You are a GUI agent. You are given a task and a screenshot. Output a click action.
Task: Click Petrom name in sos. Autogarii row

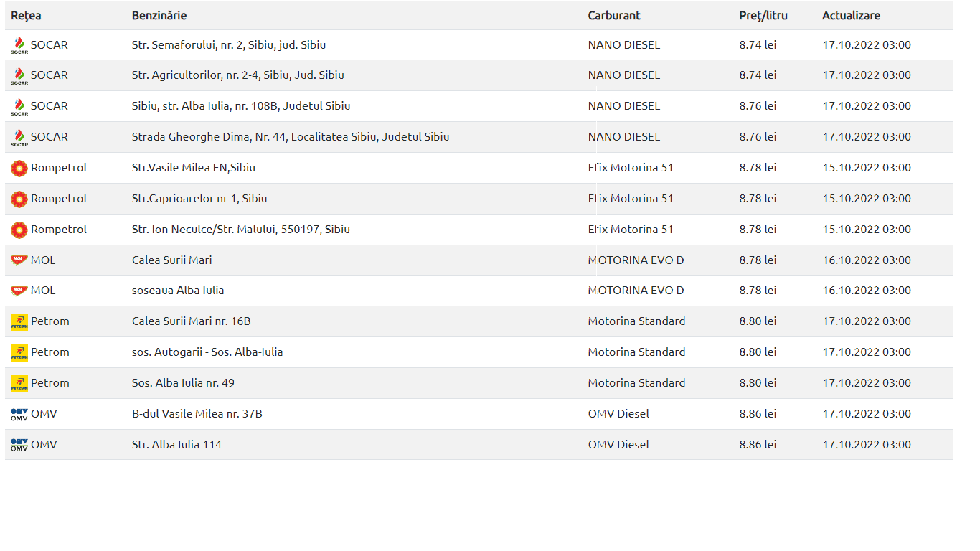click(x=50, y=352)
